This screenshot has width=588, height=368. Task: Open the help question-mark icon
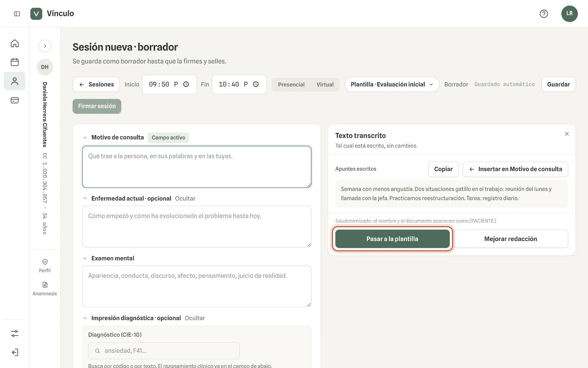pos(544,14)
